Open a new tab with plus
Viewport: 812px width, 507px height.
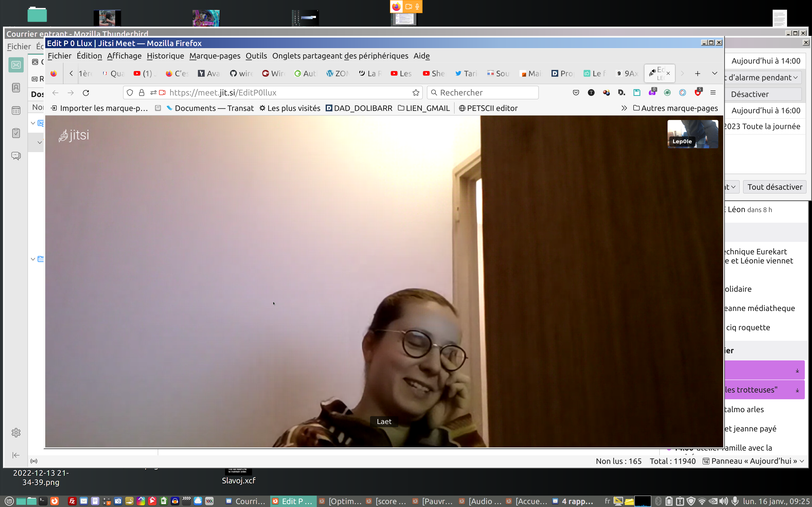(698, 74)
